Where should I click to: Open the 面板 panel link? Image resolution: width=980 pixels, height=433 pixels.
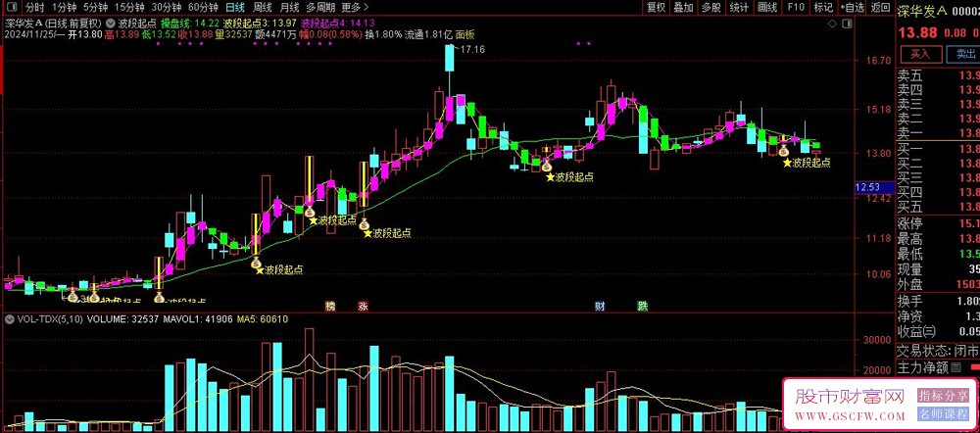[x=465, y=33]
